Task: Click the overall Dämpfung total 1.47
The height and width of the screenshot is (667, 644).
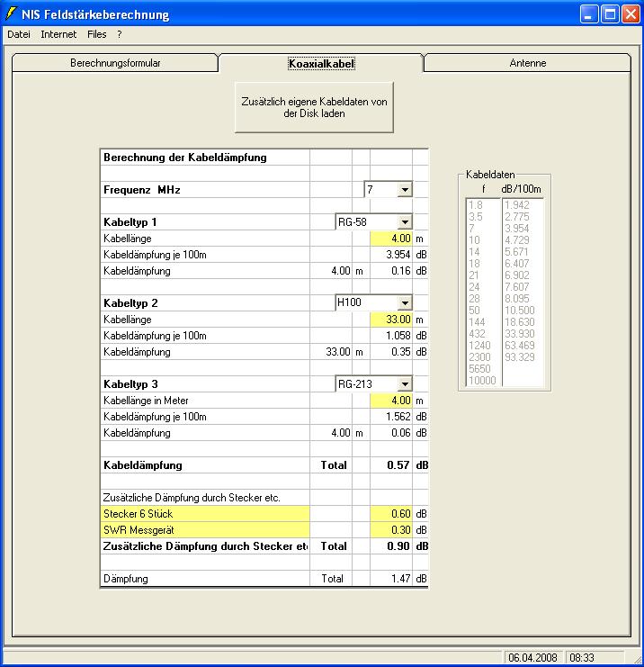Action: (x=391, y=579)
